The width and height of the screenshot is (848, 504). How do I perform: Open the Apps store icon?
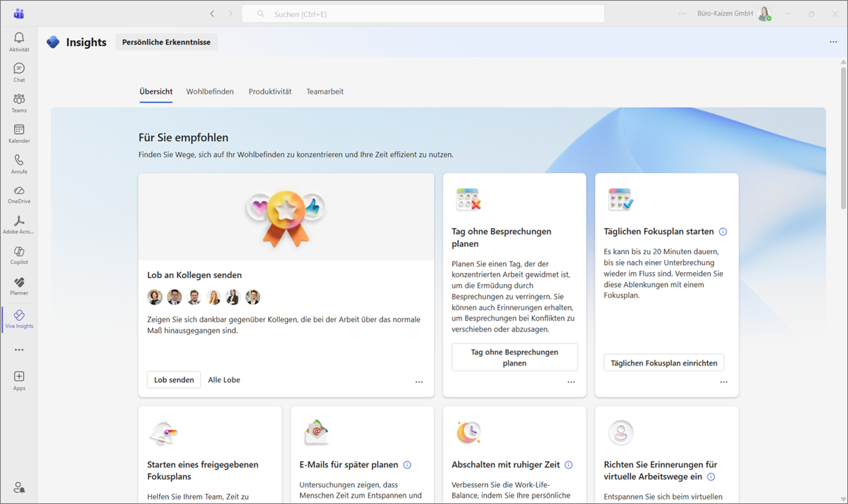(x=19, y=380)
